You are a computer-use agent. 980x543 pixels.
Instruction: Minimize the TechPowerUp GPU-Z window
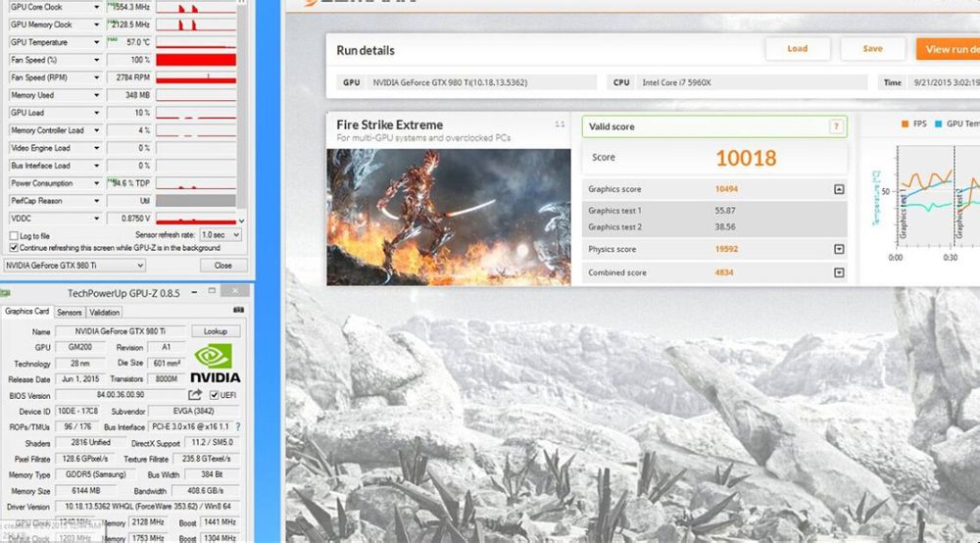pyautogui.click(x=194, y=292)
